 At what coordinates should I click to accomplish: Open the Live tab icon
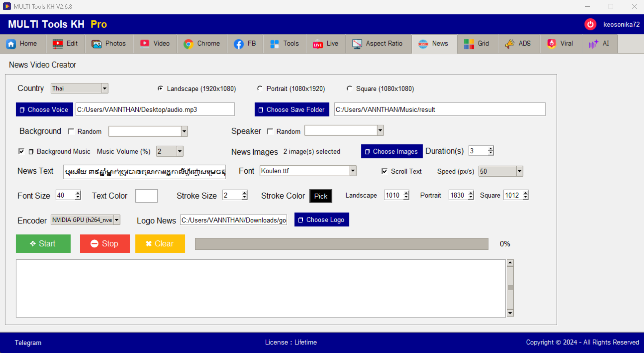(318, 44)
